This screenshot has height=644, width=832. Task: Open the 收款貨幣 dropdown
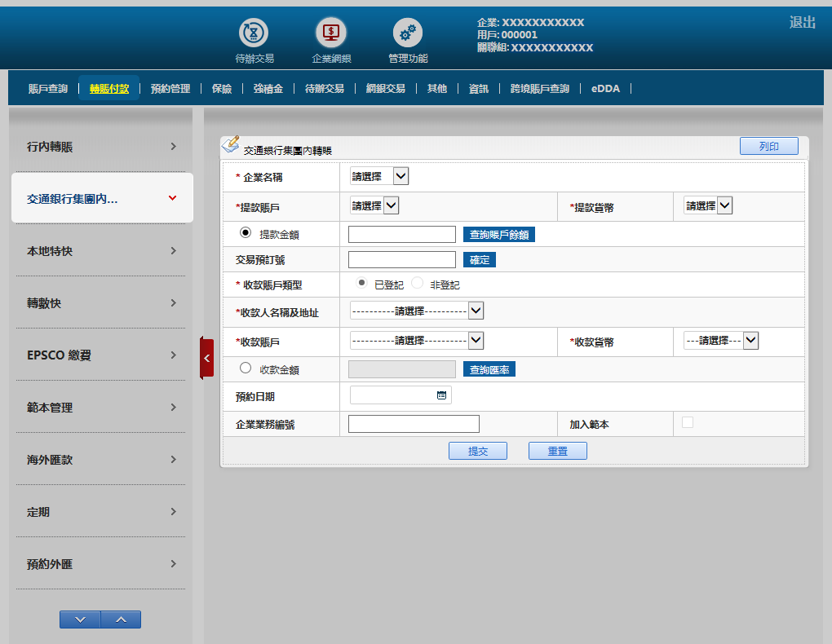[x=722, y=341]
